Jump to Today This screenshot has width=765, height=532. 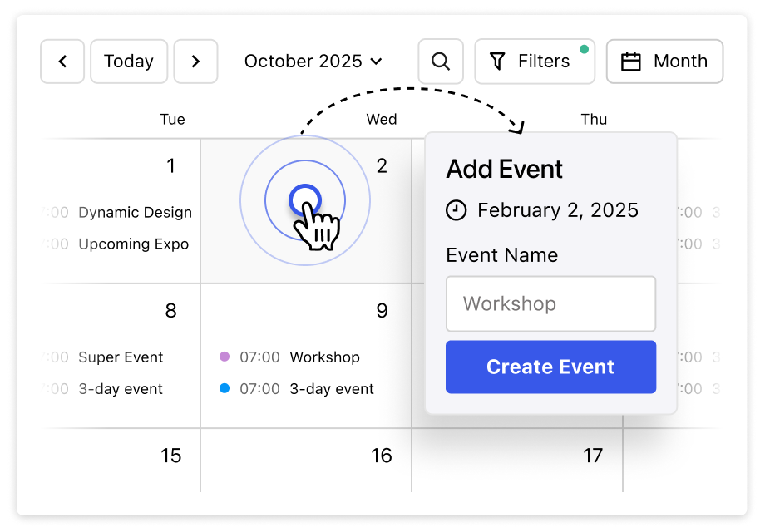coord(129,62)
